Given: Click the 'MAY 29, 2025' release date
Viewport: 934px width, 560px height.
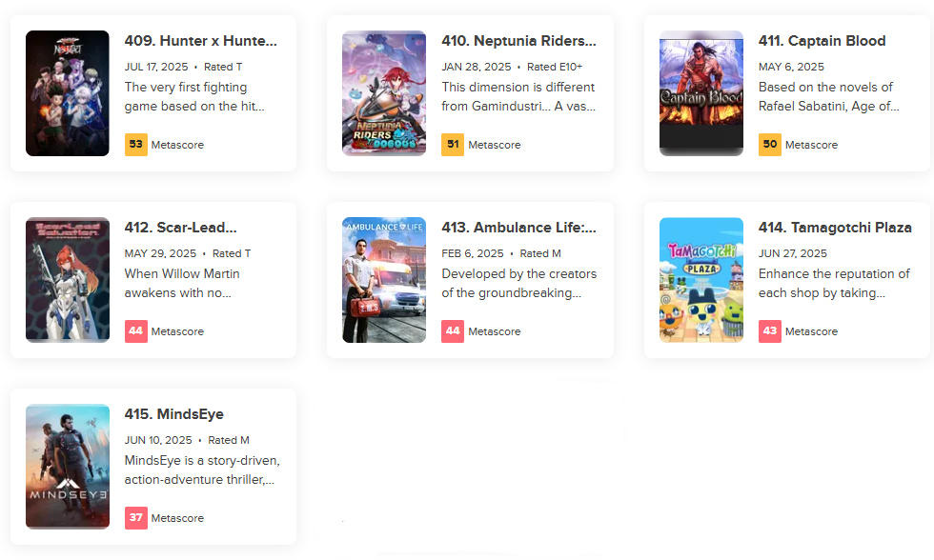Looking at the screenshot, I should pos(160,254).
